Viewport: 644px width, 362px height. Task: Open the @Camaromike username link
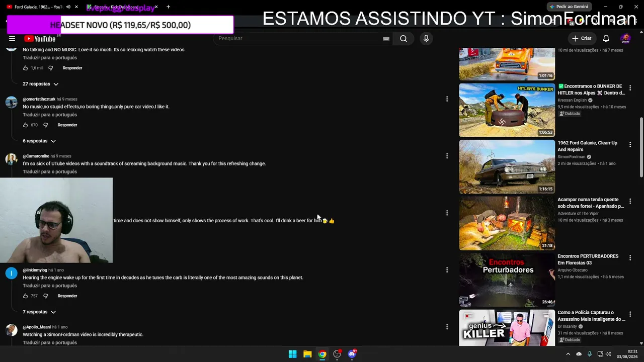pyautogui.click(x=36, y=156)
